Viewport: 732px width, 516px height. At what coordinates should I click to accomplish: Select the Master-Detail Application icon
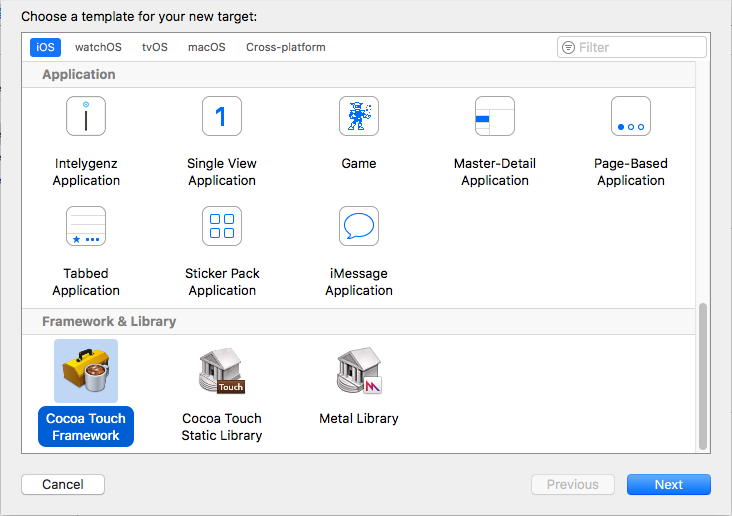495,116
